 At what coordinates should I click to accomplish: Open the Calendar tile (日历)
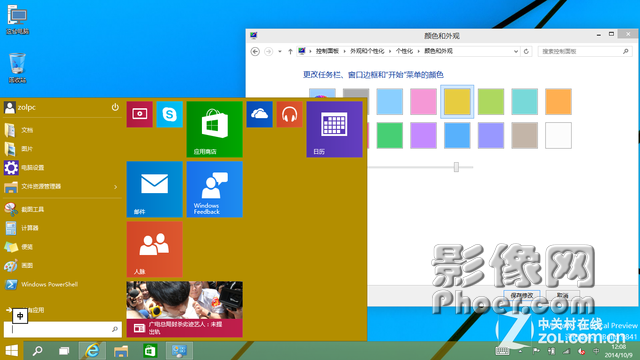tap(334, 129)
